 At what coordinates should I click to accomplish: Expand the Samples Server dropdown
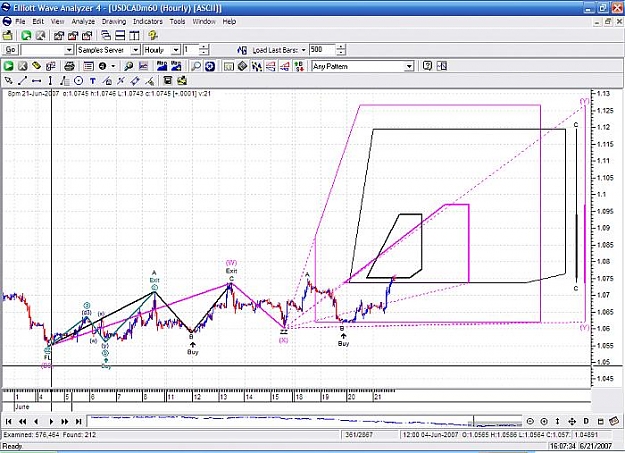click(136, 50)
